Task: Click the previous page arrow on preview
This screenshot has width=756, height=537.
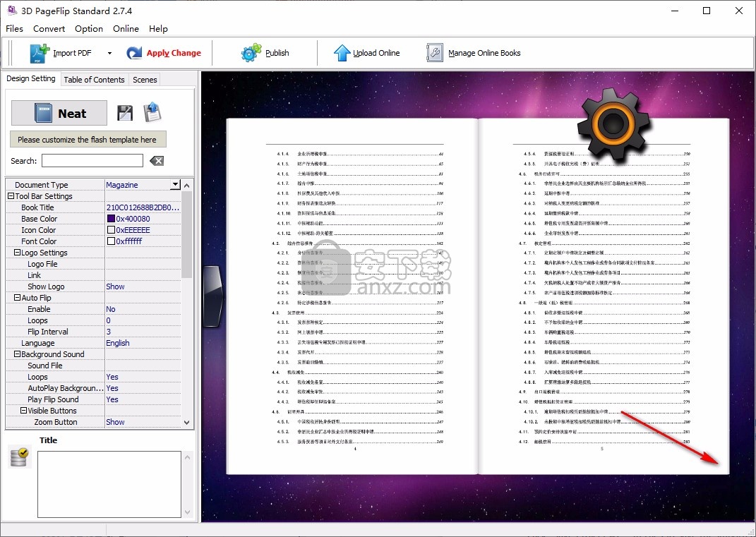Action: click(x=213, y=296)
